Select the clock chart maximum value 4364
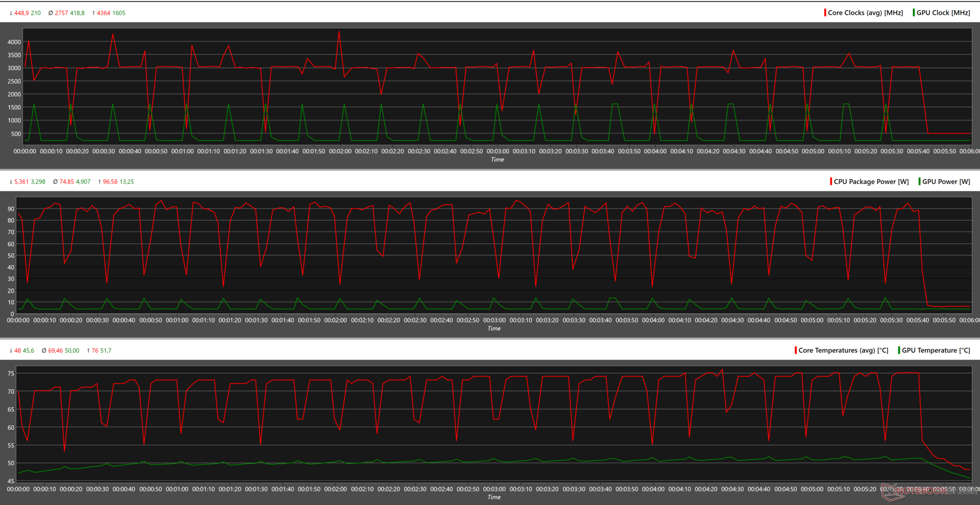 coord(103,13)
